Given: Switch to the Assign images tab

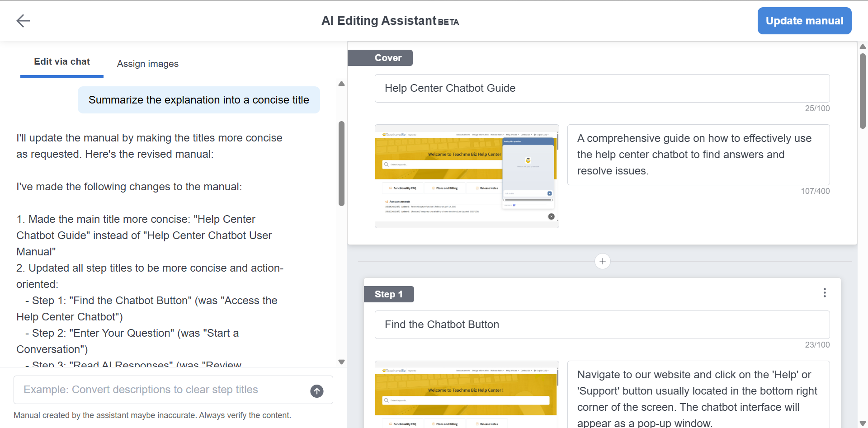Looking at the screenshot, I should (147, 64).
